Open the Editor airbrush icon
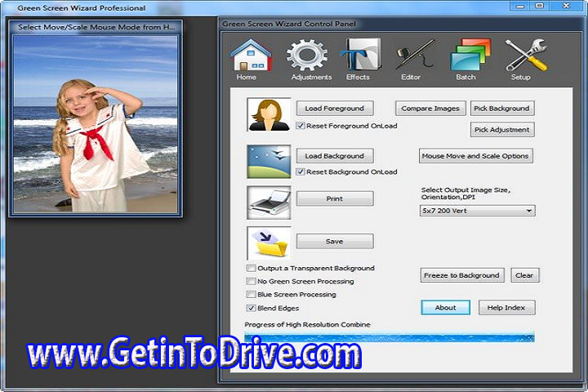 pos(415,55)
